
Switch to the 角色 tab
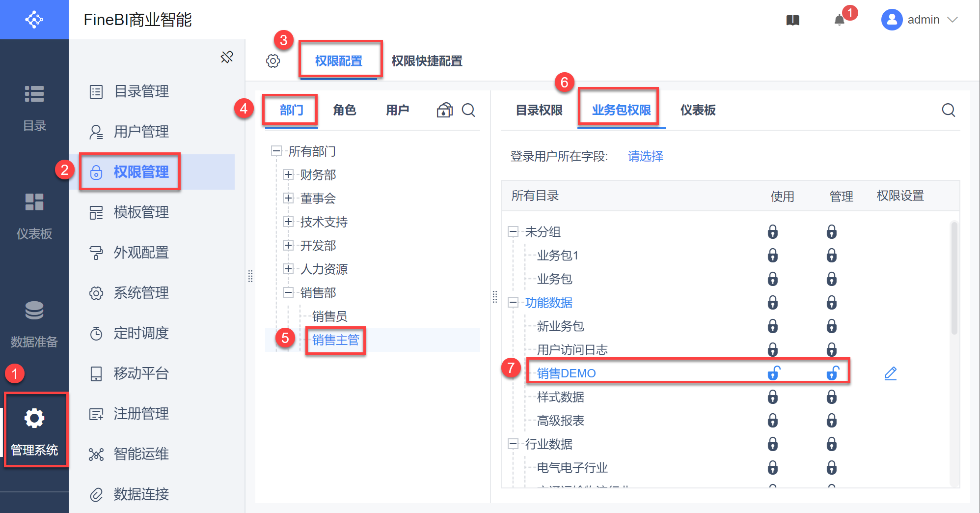tap(344, 110)
